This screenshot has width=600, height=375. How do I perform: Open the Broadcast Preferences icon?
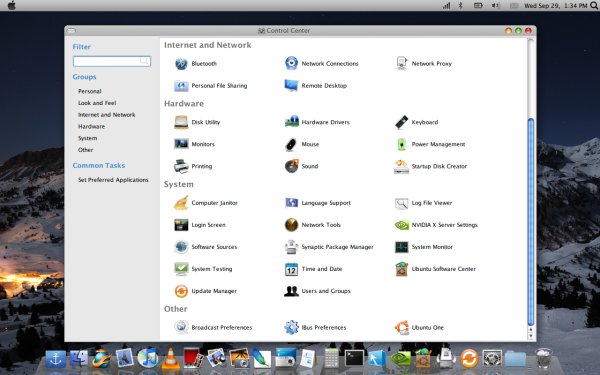pyautogui.click(x=181, y=327)
